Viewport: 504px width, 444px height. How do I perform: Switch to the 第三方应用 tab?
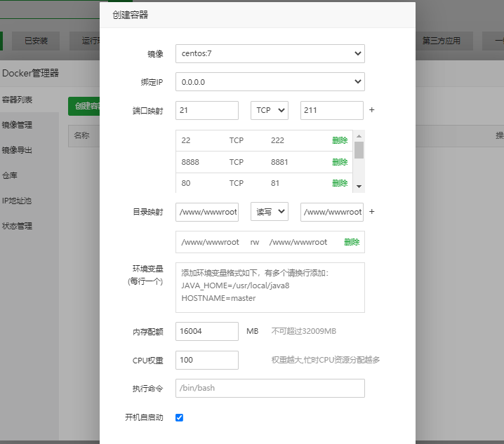click(442, 41)
